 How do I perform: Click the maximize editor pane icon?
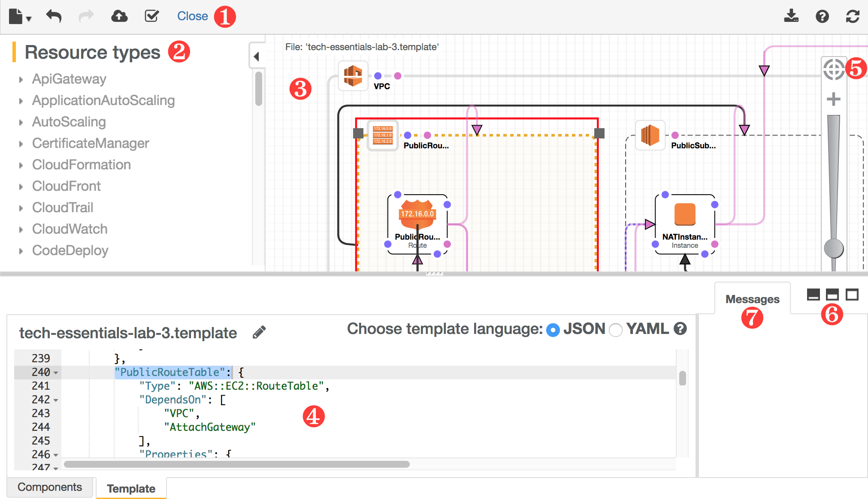[x=852, y=295]
